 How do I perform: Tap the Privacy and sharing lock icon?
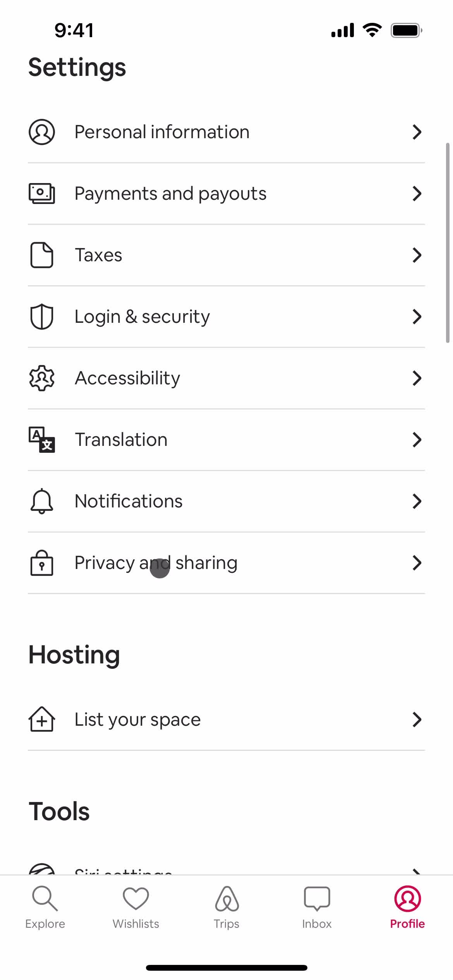coord(42,563)
